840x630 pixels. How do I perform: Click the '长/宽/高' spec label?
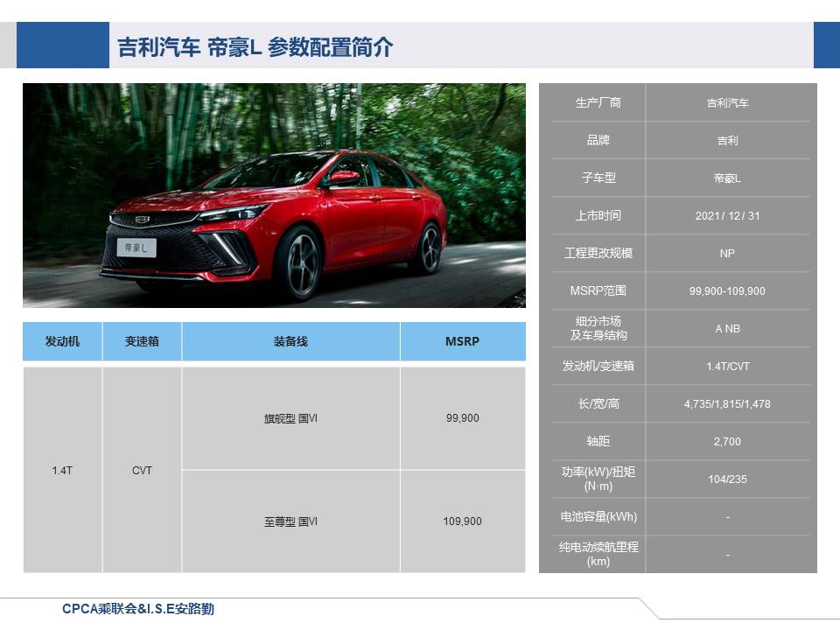598,403
